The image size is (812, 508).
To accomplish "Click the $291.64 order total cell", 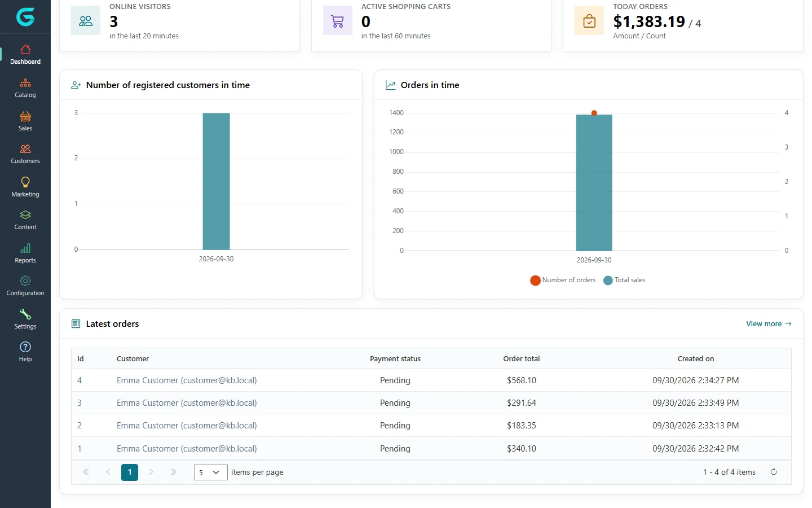I will click(522, 403).
